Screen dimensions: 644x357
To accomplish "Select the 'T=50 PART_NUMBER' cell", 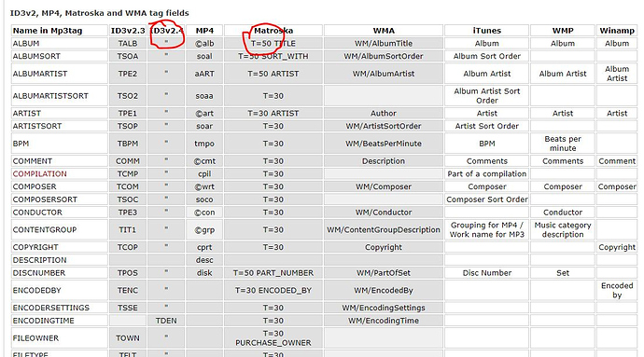I will tap(273, 273).
